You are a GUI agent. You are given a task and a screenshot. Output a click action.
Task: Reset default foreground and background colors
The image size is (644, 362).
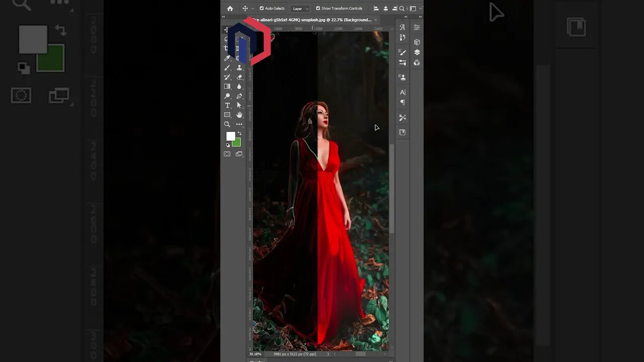(227, 145)
